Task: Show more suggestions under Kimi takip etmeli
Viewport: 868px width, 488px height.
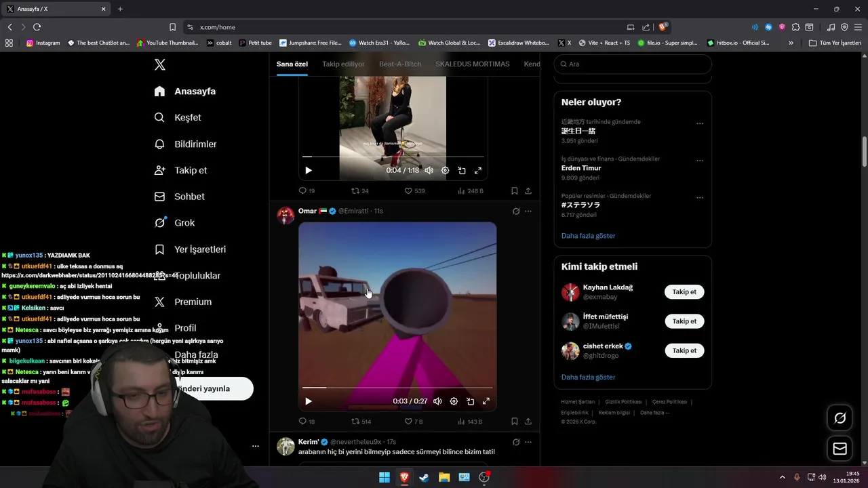Action: [x=588, y=377]
